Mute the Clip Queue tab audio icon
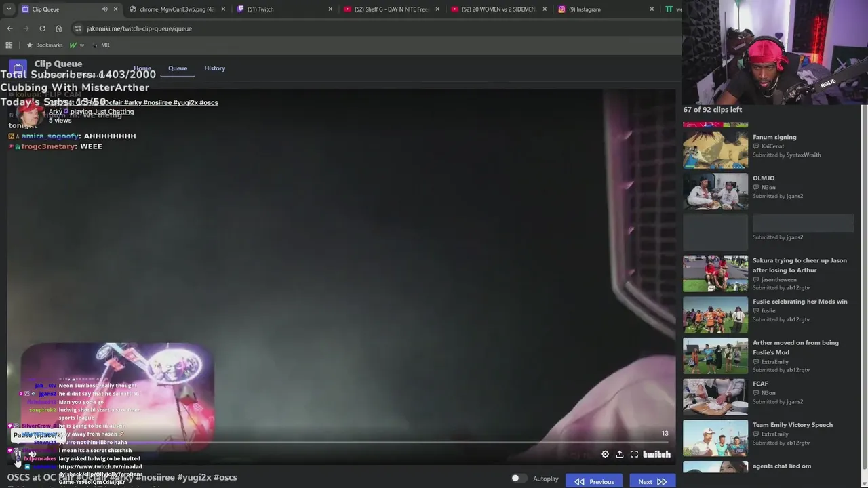The height and width of the screenshot is (488, 868). (104, 9)
